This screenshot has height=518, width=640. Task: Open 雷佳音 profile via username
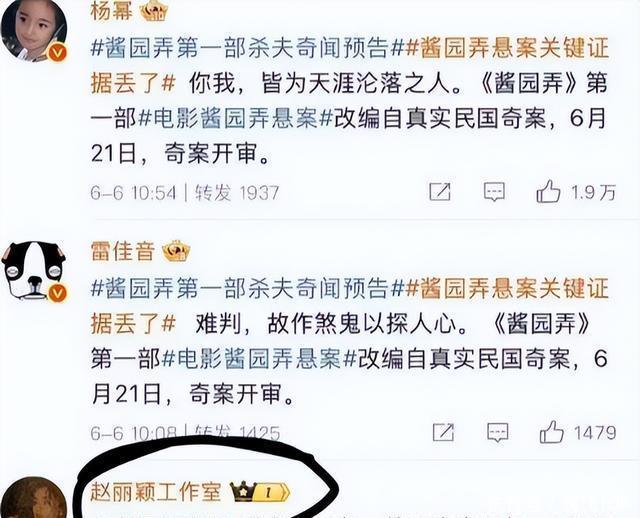coord(122,251)
